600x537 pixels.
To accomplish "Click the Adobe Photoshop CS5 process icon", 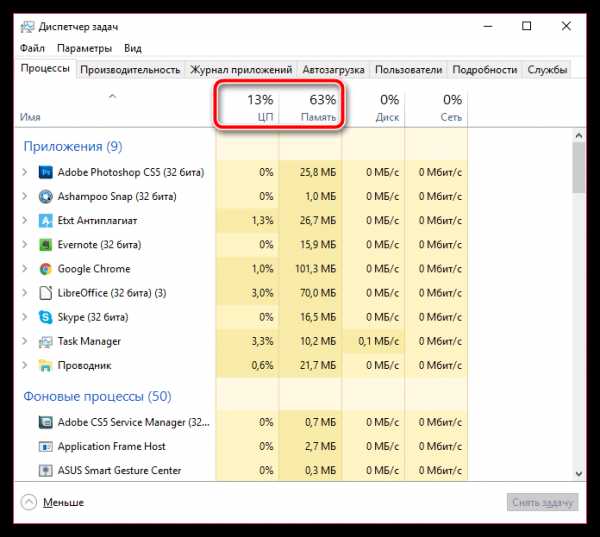I will point(46,173).
